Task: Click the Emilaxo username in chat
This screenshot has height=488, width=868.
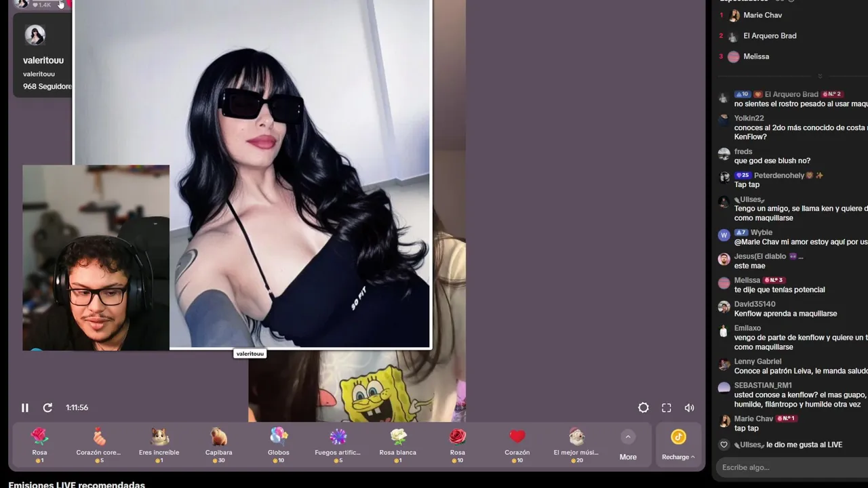Action: coord(747,328)
